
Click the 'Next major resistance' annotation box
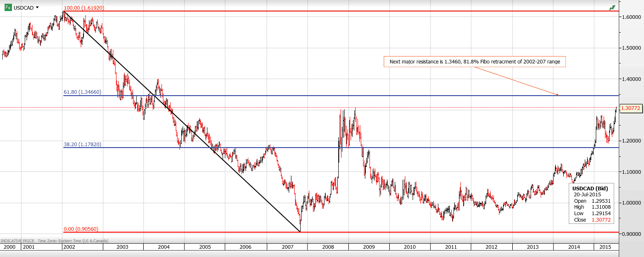pos(475,62)
